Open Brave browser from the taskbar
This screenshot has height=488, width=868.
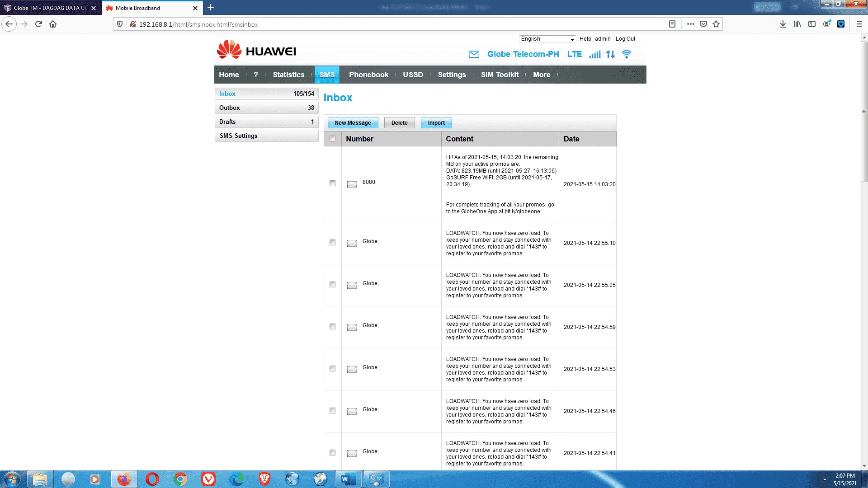coord(264,479)
